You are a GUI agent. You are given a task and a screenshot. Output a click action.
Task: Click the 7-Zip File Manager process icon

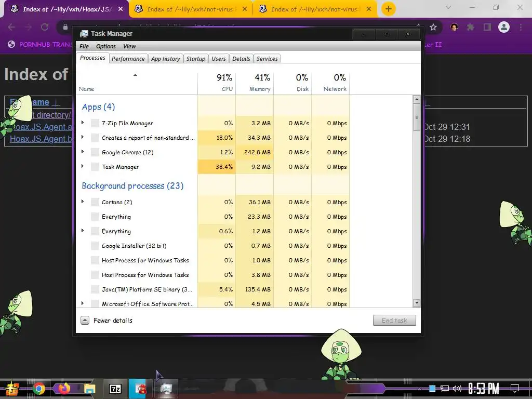click(95, 123)
